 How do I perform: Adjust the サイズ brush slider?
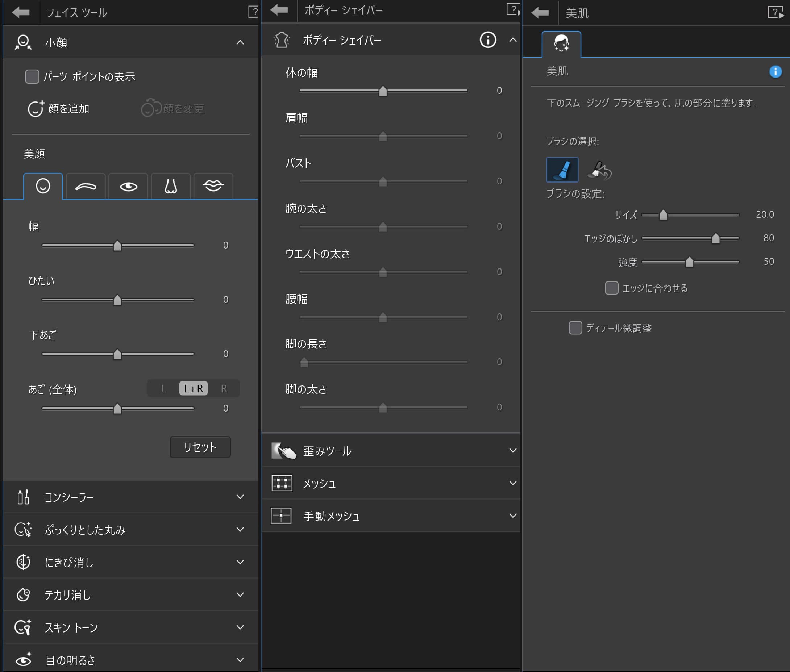(x=663, y=215)
